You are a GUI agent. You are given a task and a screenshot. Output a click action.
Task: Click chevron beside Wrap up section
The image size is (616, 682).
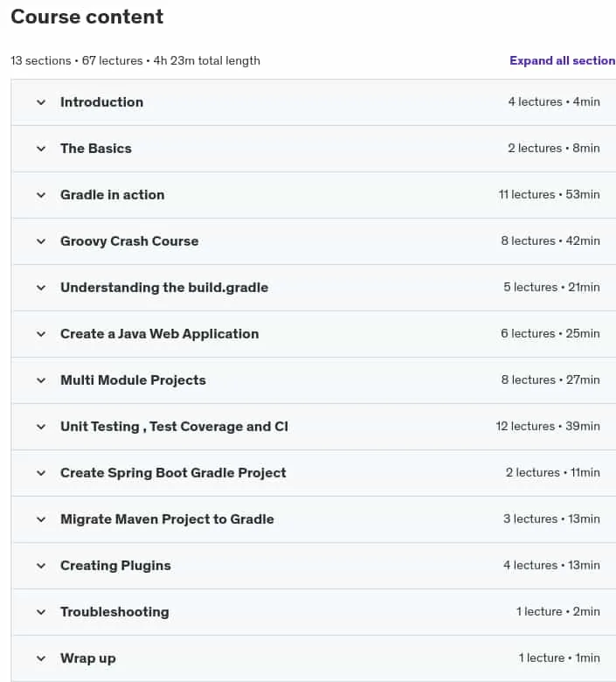41,658
